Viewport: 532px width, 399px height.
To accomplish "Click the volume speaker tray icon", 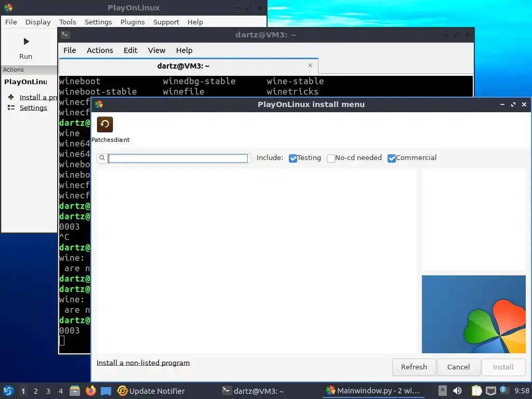I will [457, 391].
